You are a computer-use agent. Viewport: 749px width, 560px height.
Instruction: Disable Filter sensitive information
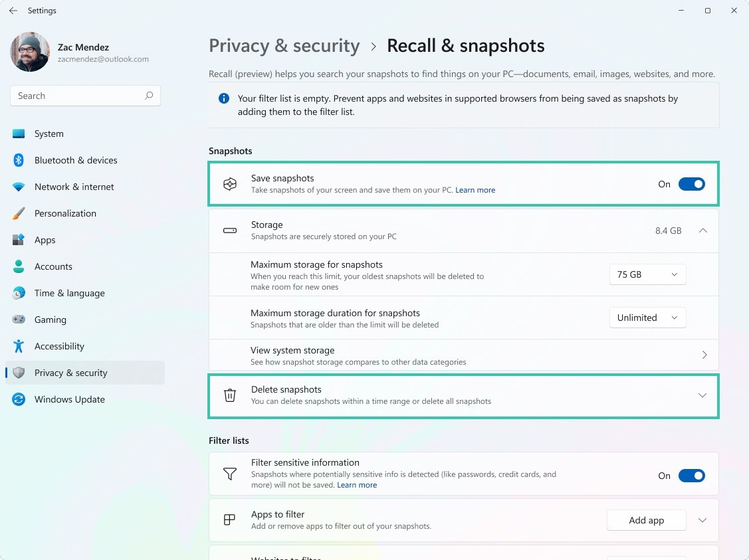point(691,475)
